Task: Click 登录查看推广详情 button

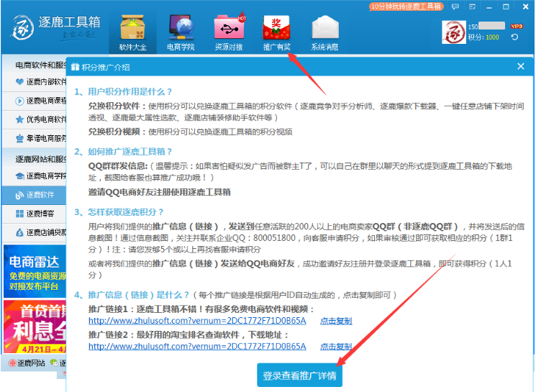Action: coord(299,375)
